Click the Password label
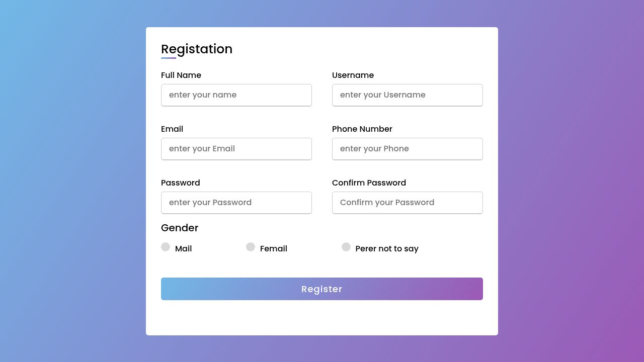The width and height of the screenshot is (644, 362). (x=180, y=183)
